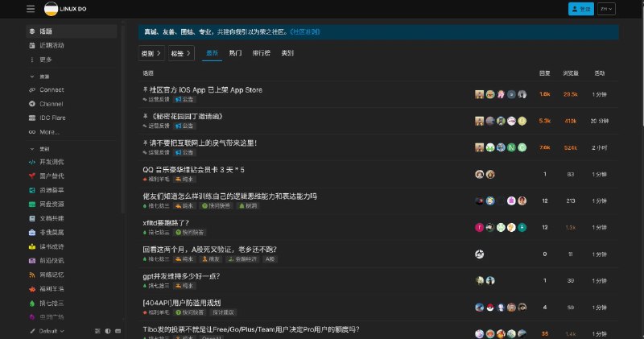
Task: Click the 20 分钟 activity time
Action: [599, 121]
